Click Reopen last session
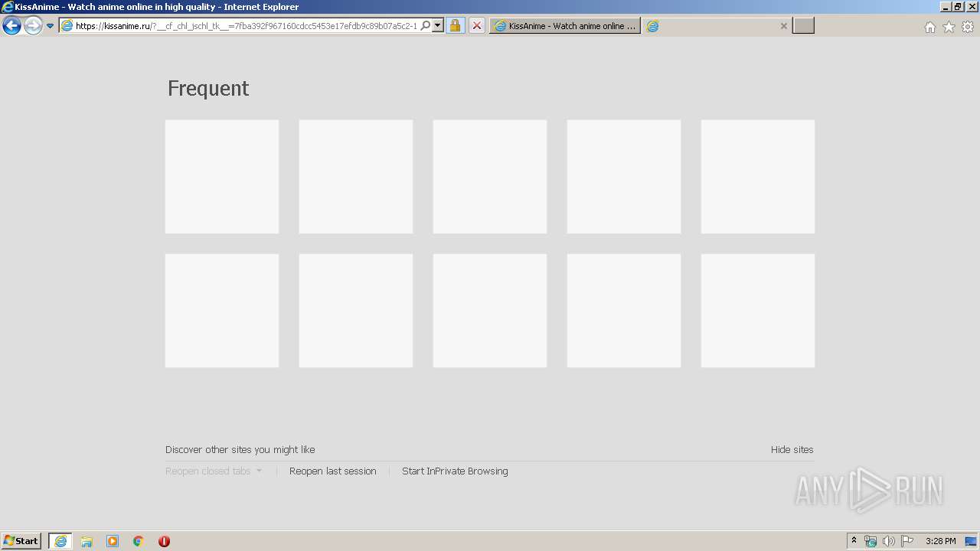The height and width of the screenshot is (551, 980). [x=333, y=471]
